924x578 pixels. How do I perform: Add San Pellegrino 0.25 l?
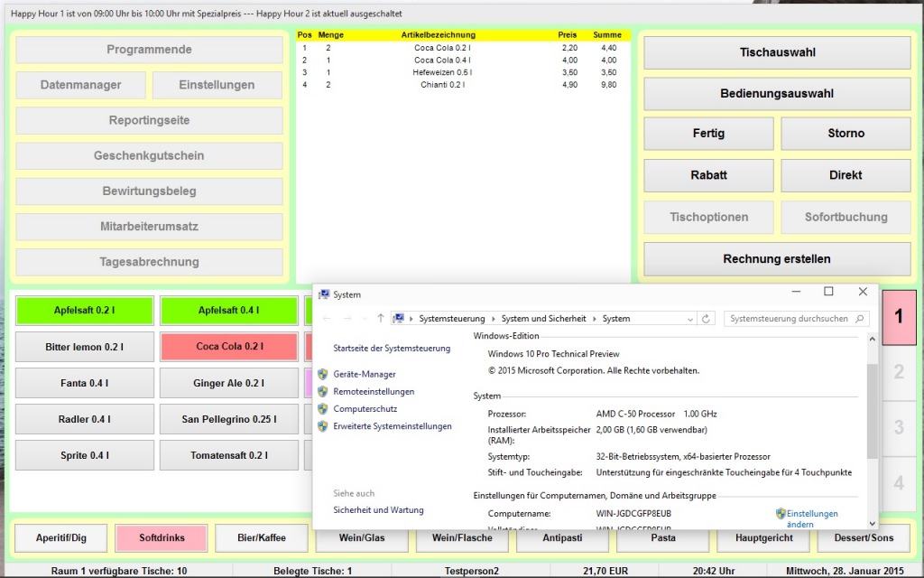pos(228,419)
